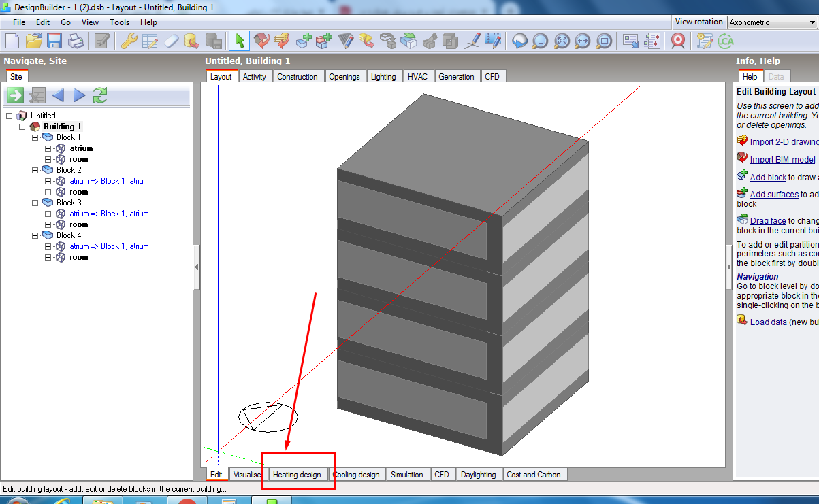Switch to the Daylighting tab
Screen dimensions: 819x504
478,475
